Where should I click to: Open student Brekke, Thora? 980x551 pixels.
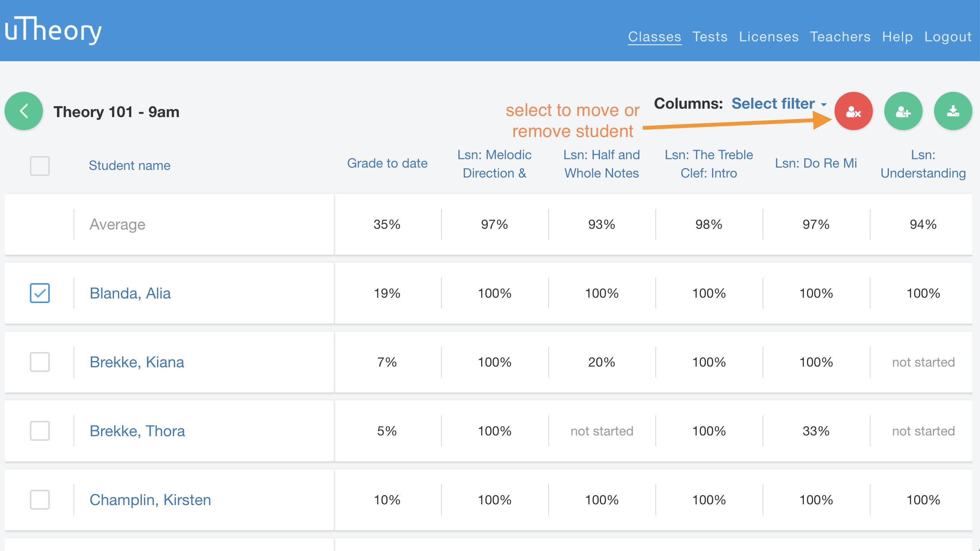pyautogui.click(x=137, y=431)
